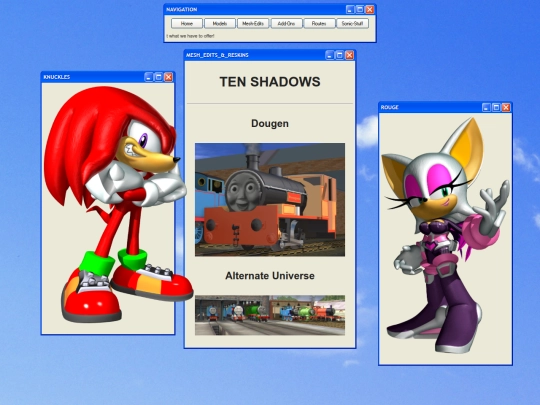This screenshot has height=405, width=540.
Task: Close the Navigation window
Action: click(x=370, y=10)
